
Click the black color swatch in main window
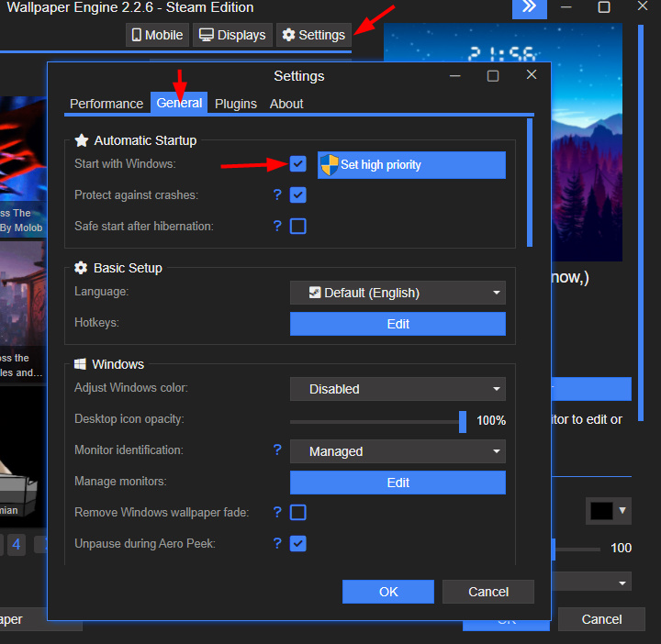coord(601,511)
